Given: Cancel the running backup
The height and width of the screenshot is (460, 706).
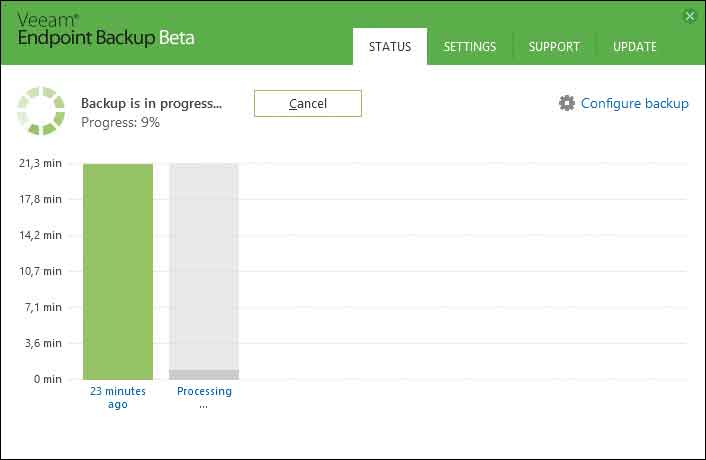Looking at the screenshot, I should tap(308, 104).
